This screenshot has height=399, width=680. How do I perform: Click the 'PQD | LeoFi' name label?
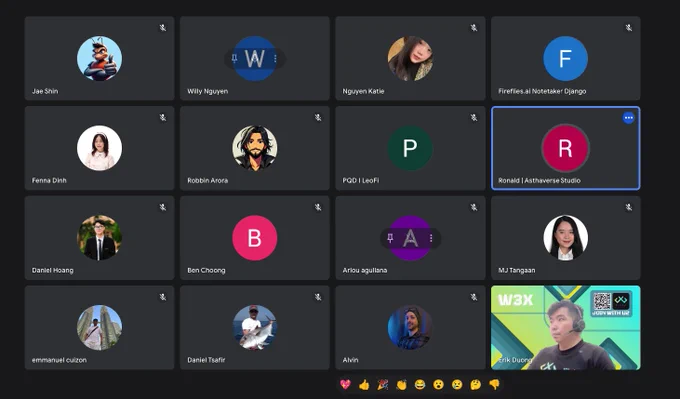click(x=360, y=180)
